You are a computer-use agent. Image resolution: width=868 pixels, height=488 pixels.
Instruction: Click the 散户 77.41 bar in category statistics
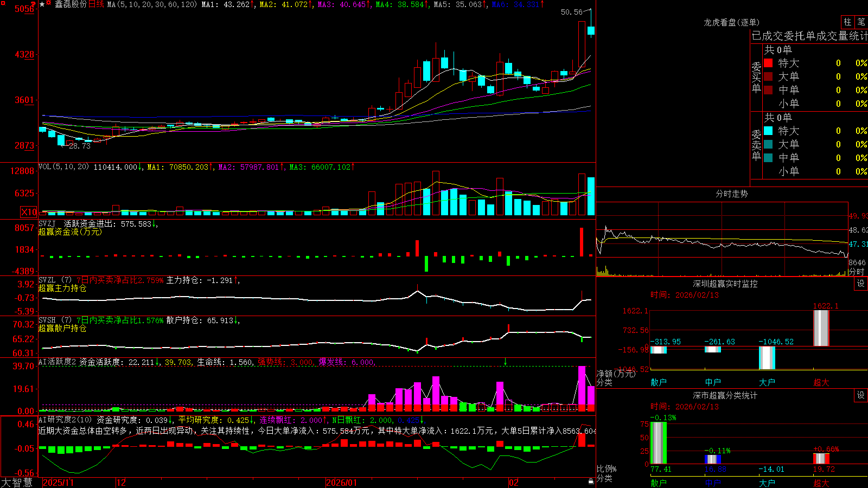click(659, 442)
